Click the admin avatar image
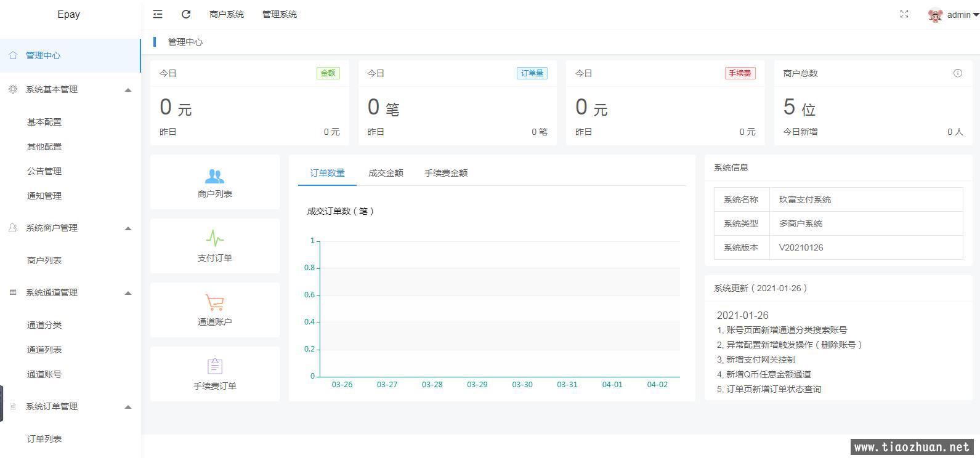This screenshot has height=458, width=980. point(935,15)
